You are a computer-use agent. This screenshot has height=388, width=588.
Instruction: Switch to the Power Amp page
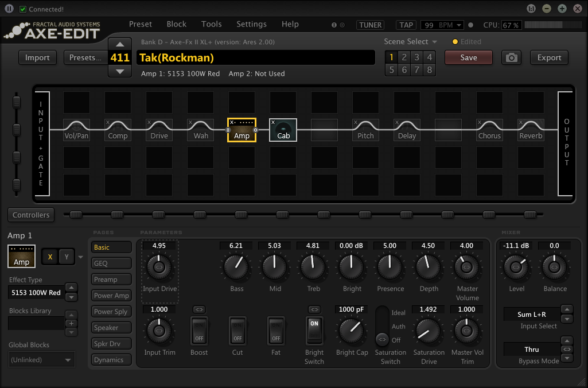point(111,296)
